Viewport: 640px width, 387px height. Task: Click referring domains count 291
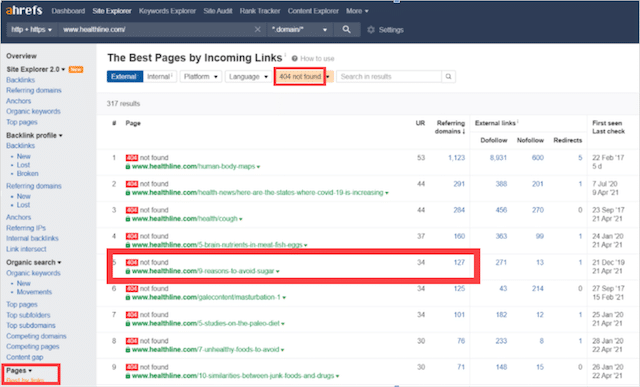459,184
